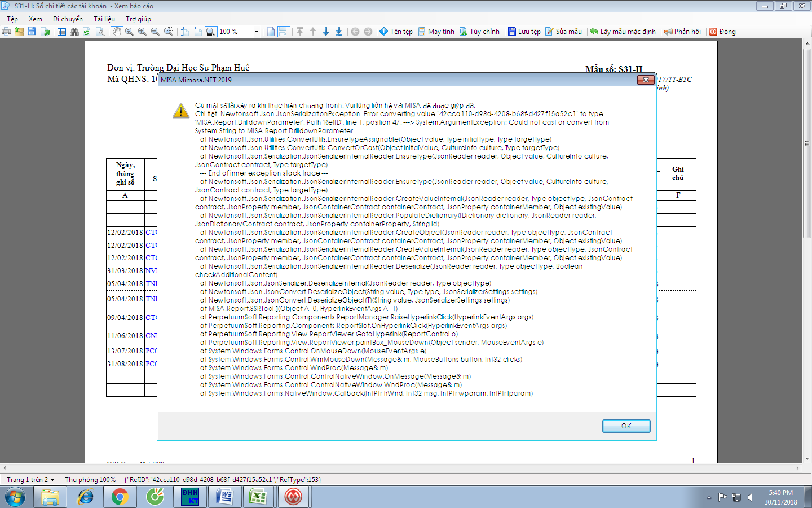812x508 pixels.
Task: Go to next page arrow
Action: click(x=326, y=32)
